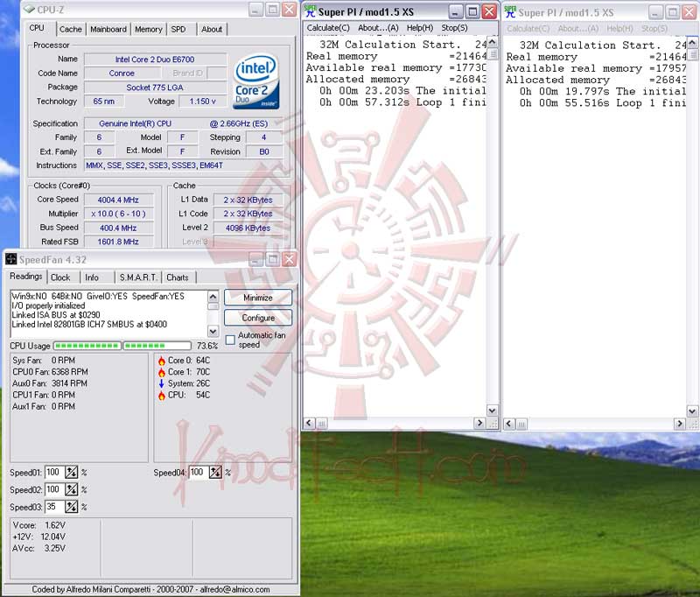Click the Vcore 1.62V reading
The image size is (700, 597).
38,525
